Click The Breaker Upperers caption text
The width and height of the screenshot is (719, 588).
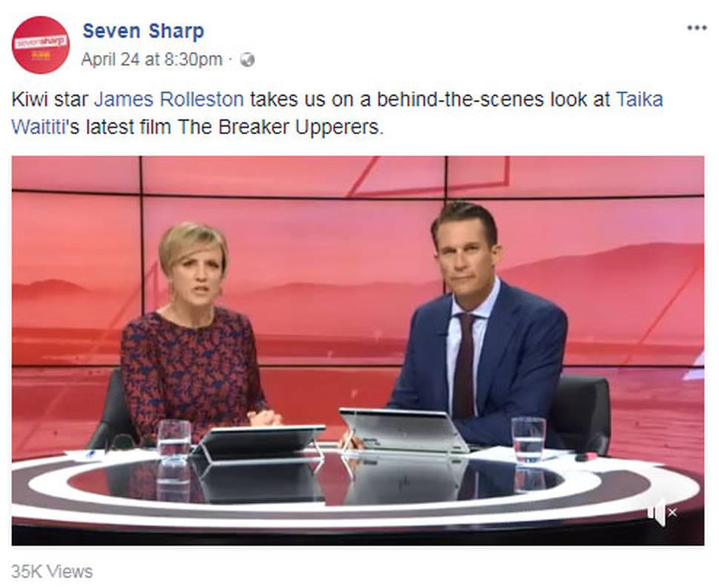279,127
